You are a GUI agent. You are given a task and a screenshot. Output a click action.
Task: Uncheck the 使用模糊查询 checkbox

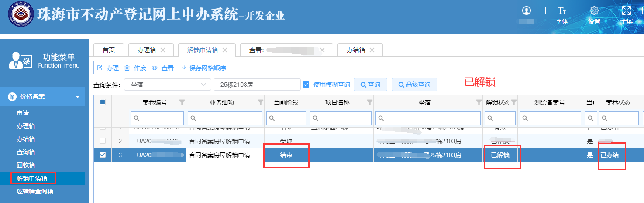click(306, 85)
